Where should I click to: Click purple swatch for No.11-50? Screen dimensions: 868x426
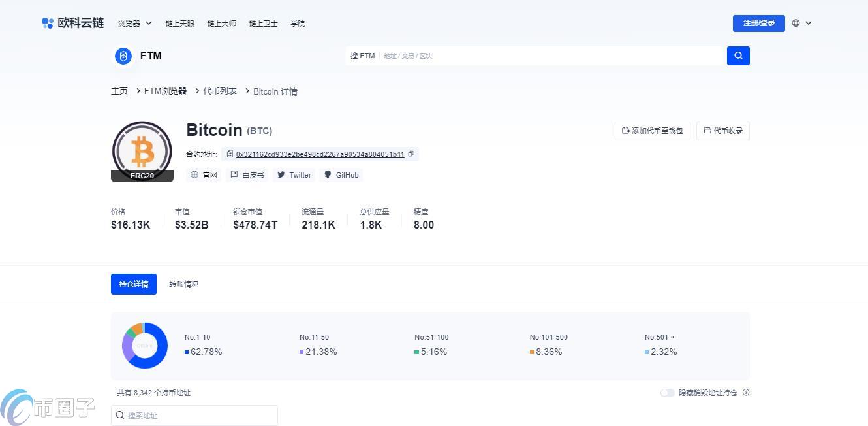302,352
